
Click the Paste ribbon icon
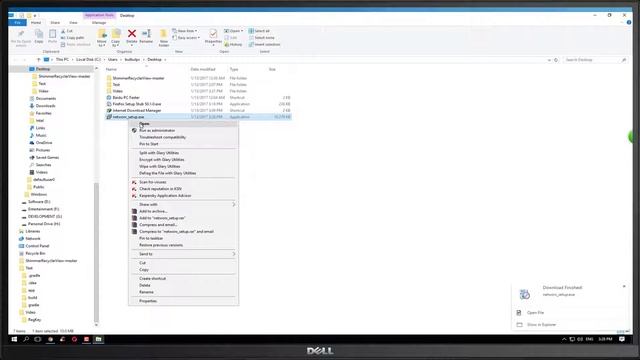pos(53,36)
